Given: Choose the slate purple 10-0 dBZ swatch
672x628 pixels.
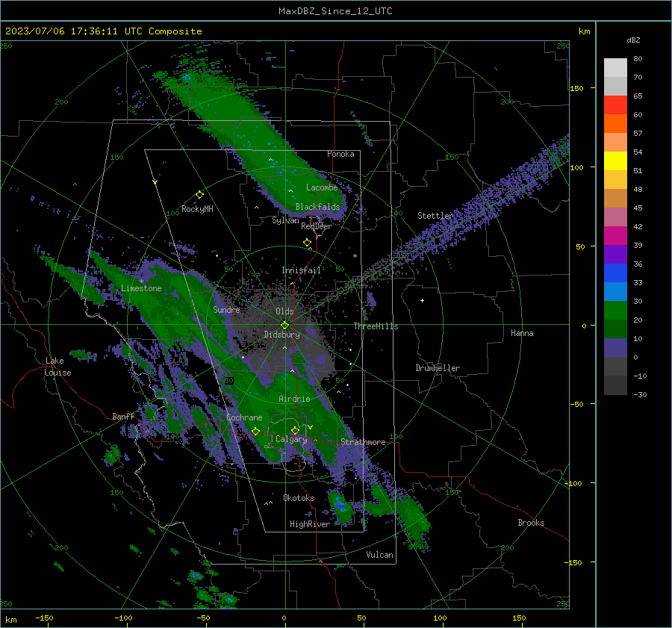Looking at the screenshot, I should pos(615,348).
